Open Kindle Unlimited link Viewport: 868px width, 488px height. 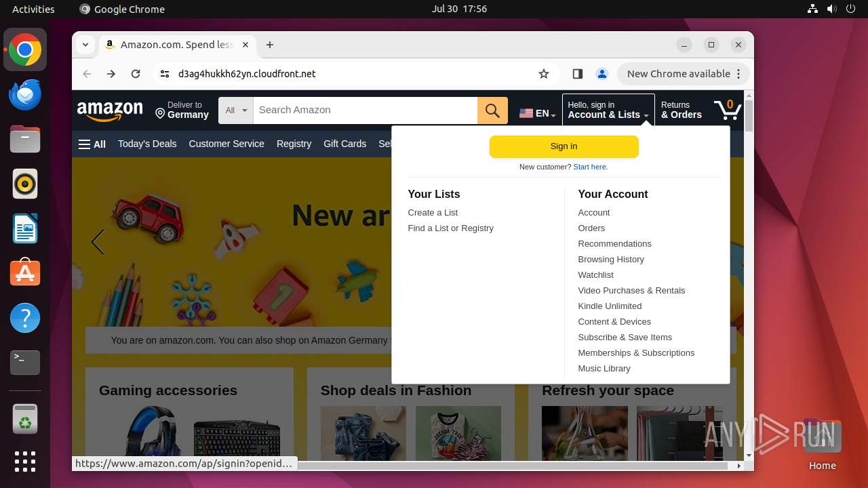click(x=610, y=306)
